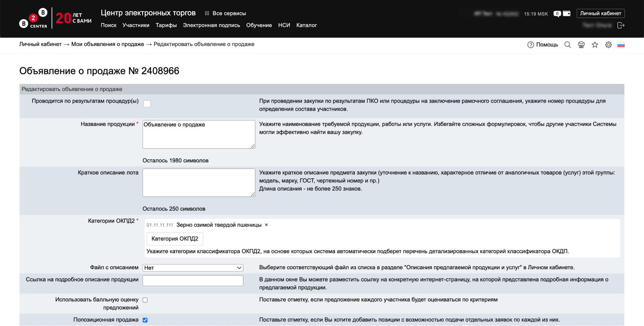The image size is (644, 326).
Task: Click the 'Помощь' link text
Action: pos(547,45)
